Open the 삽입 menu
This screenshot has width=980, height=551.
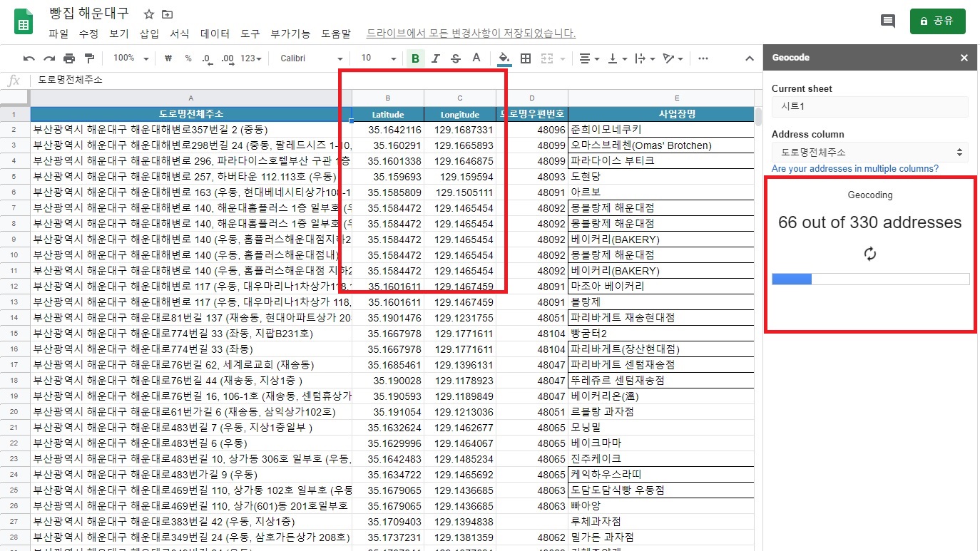[x=149, y=34]
